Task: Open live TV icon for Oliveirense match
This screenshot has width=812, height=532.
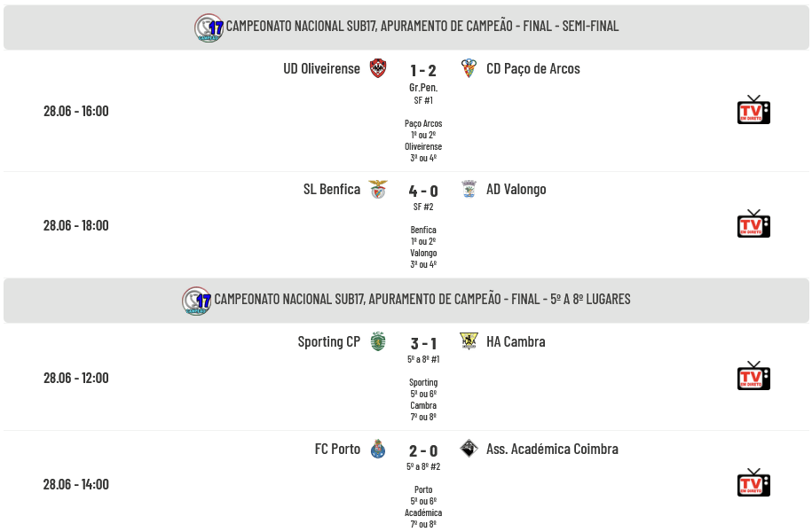Action: tap(753, 110)
